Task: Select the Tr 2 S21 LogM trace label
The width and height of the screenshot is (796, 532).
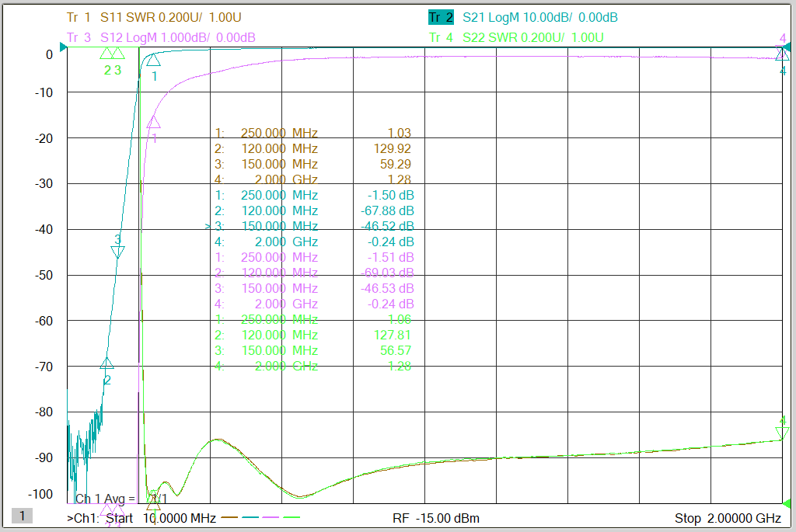Action: coord(523,18)
